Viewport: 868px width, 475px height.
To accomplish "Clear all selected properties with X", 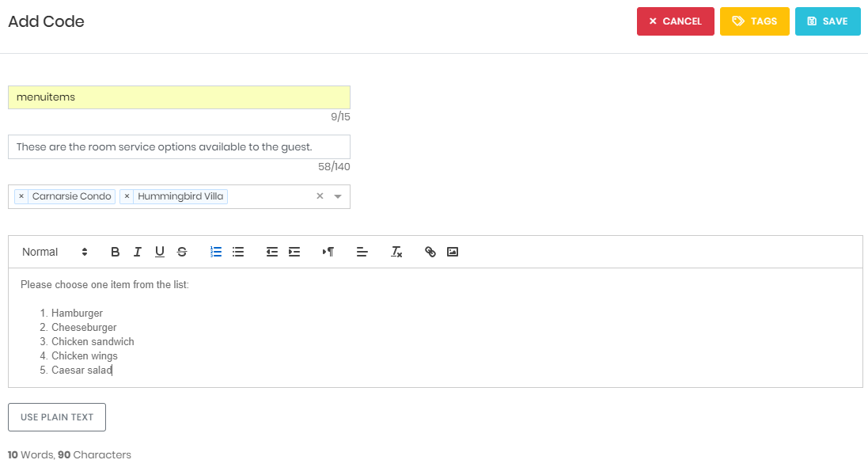I will (320, 196).
